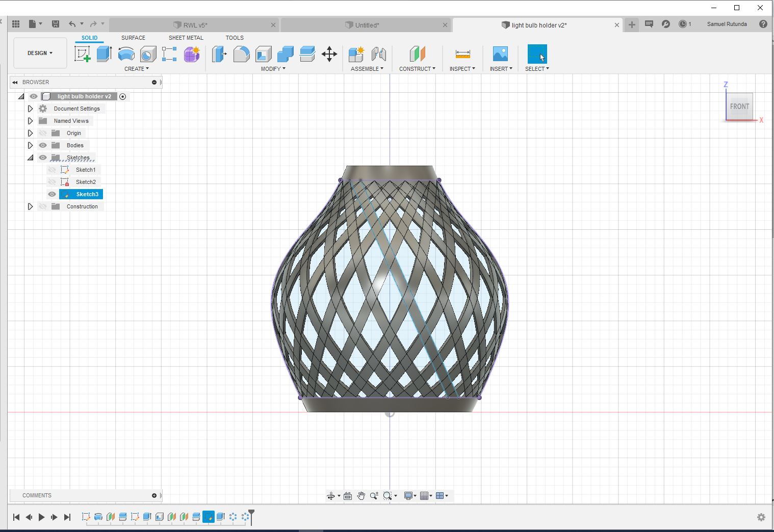Click the Joint tool icon
The height and width of the screenshot is (532, 774).
coord(378,54)
